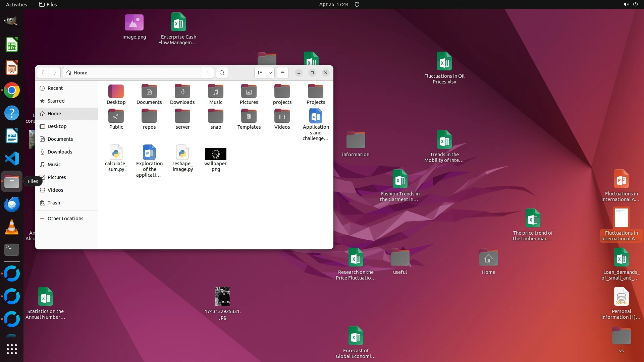This screenshot has height=362, width=644.
Task: Go back with the back arrow
Action: point(43,73)
